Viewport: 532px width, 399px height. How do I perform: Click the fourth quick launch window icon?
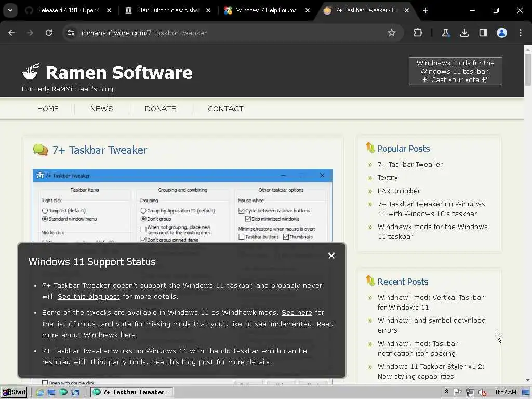75,393
